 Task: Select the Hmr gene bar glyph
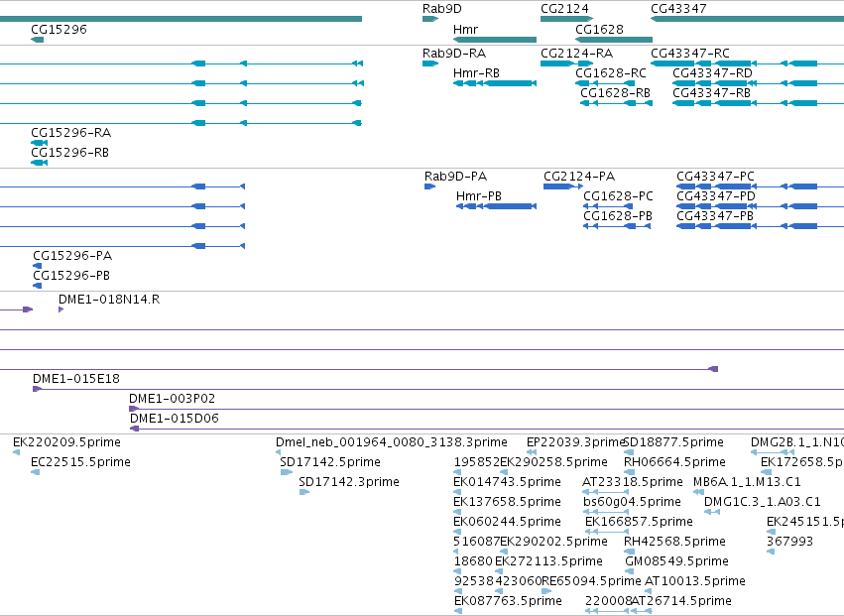click(x=495, y=40)
